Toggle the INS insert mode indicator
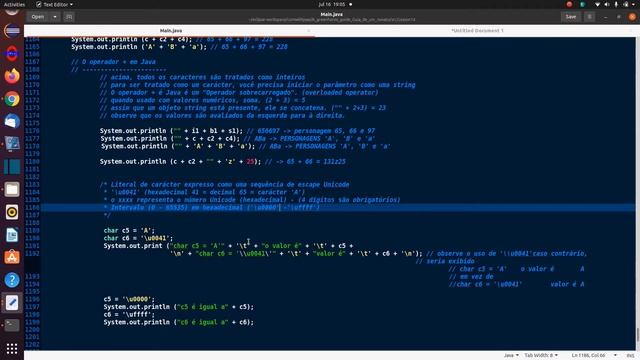The width and height of the screenshot is (640, 360). pyautogui.click(x=631, y=356)
